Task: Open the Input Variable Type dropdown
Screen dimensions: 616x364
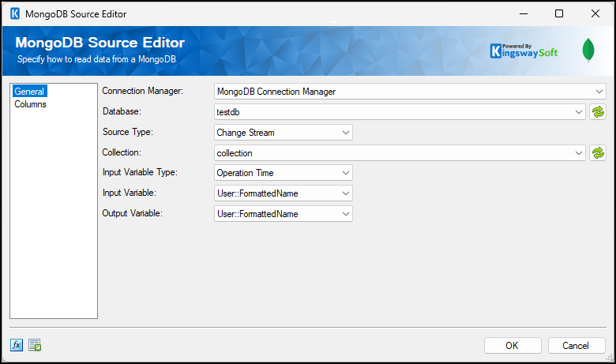Action: [x=284, y=173]
